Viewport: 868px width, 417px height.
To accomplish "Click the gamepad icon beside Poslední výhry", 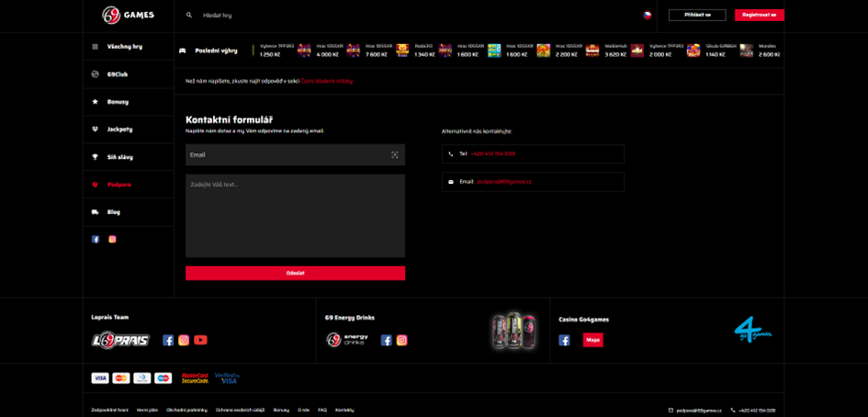I will [182, 51].
